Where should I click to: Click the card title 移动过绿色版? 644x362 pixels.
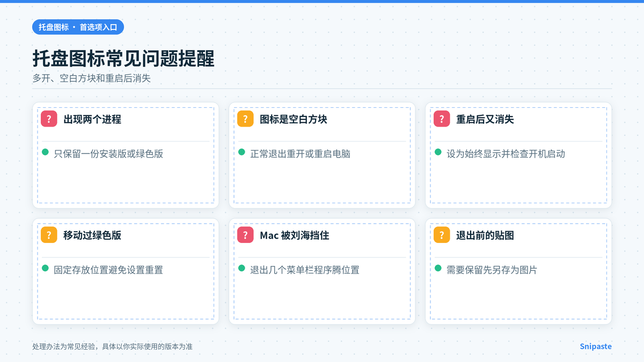pos(92,235)
